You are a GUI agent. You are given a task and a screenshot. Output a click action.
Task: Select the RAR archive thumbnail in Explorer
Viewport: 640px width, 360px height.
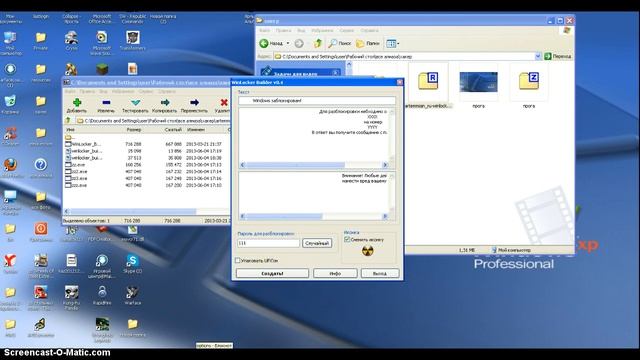[x=428, y=82]
